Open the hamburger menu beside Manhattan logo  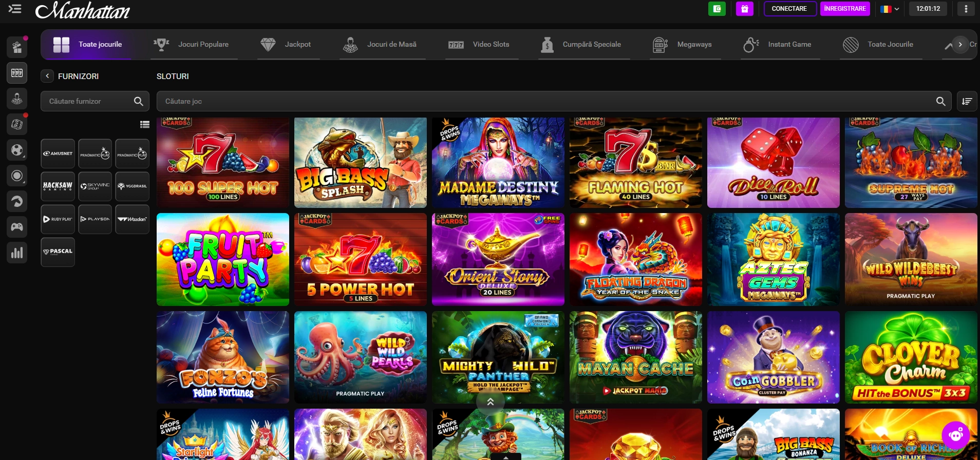point(15,9)
